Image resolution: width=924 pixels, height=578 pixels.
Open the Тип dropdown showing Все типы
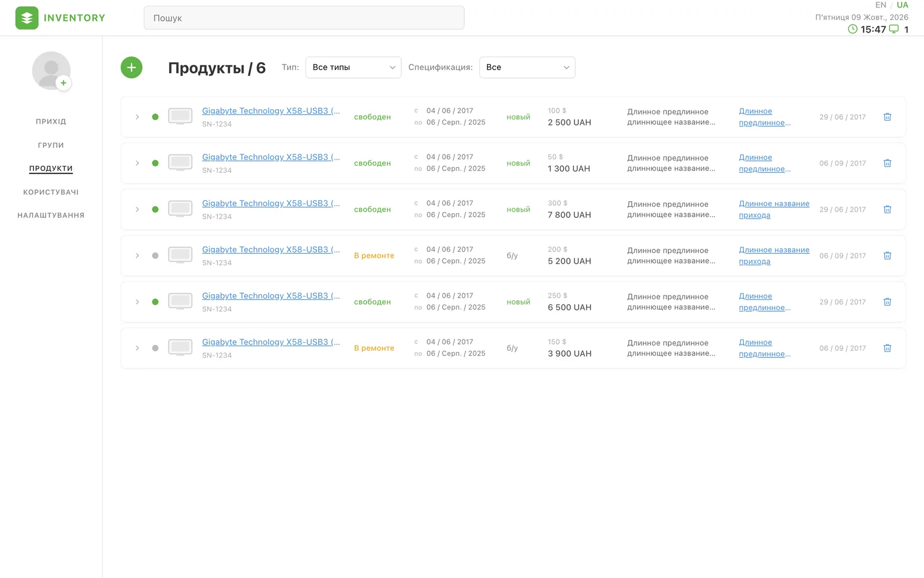tap(353, 68)
